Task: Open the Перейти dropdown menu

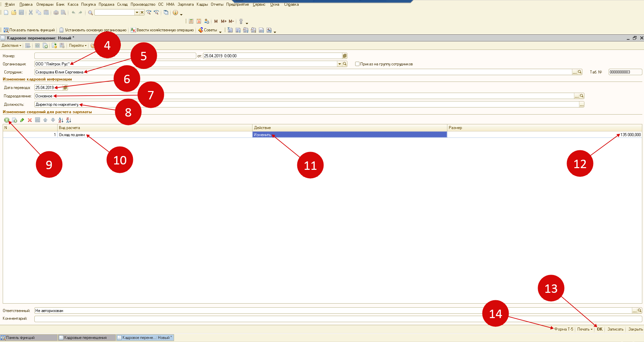Action: click(x=78, y=45)
